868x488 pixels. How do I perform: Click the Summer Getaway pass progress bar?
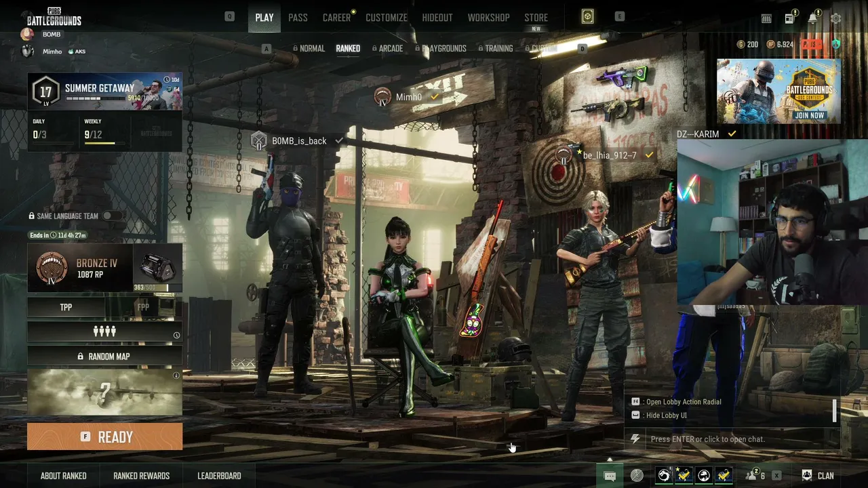coord(95,98)
